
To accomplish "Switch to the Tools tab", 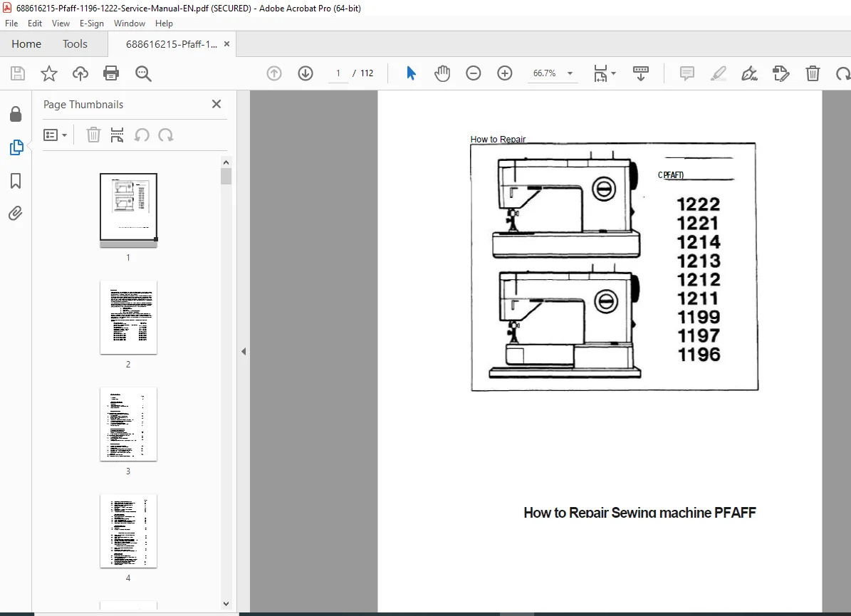I will pos(75,44).
